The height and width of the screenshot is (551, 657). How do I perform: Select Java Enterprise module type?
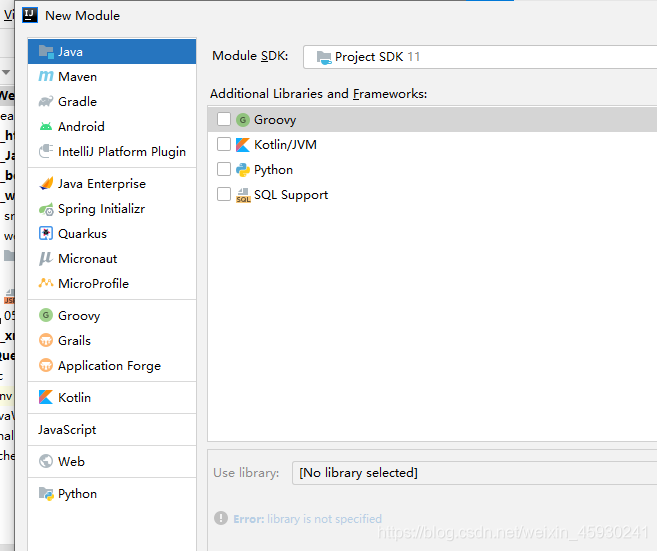click(101, 184)
